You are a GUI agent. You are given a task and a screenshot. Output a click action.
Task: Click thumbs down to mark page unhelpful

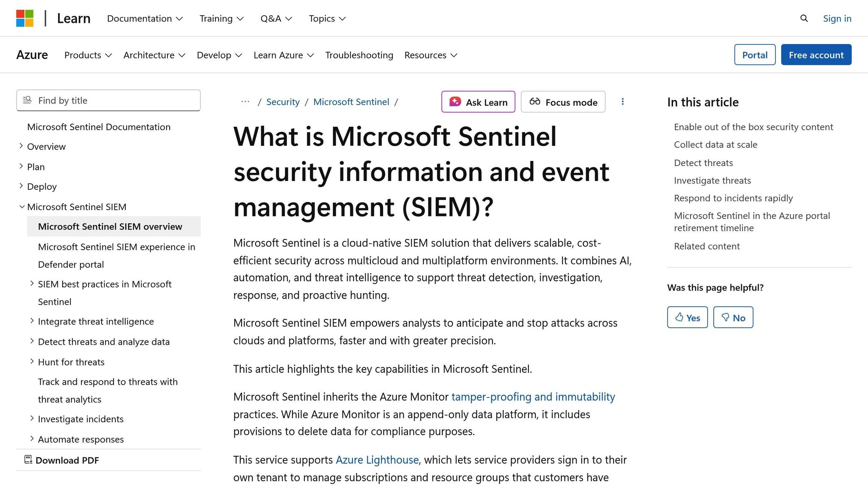click(733, 317)
